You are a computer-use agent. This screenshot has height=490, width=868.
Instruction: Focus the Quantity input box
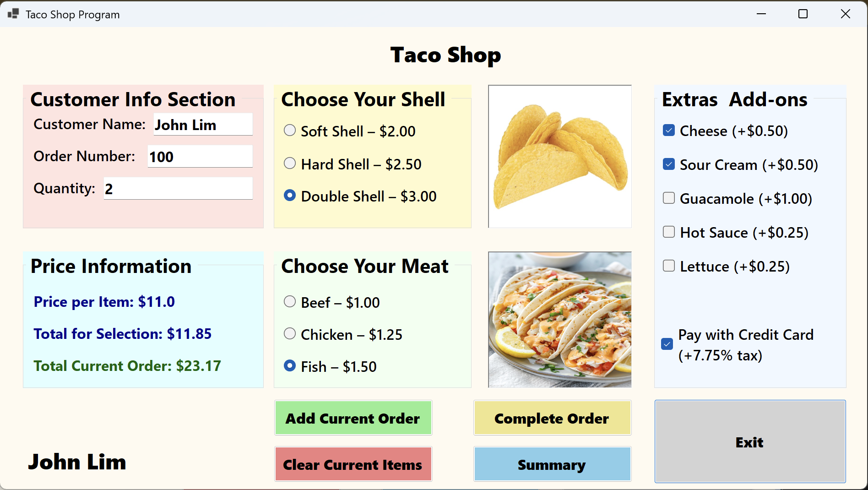[178, 189]
